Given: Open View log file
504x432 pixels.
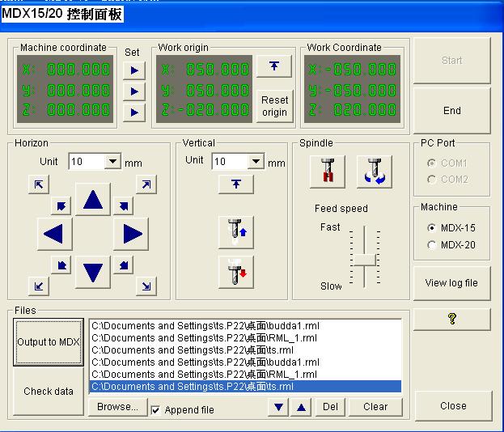Looking at the screenshot, I should click(452, 283).
